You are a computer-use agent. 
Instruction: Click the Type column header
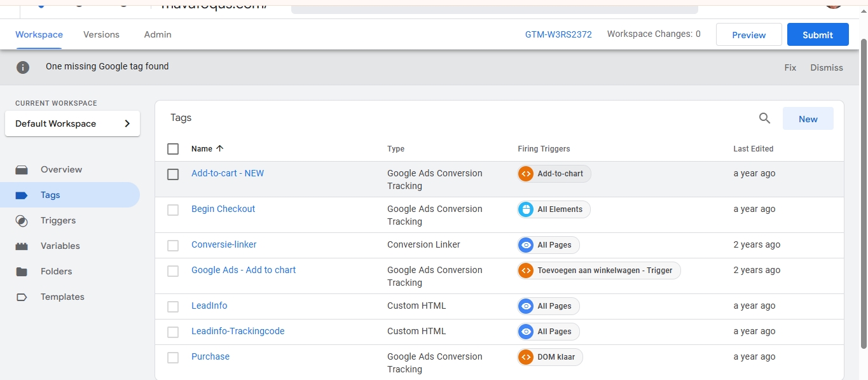(396, 149)
